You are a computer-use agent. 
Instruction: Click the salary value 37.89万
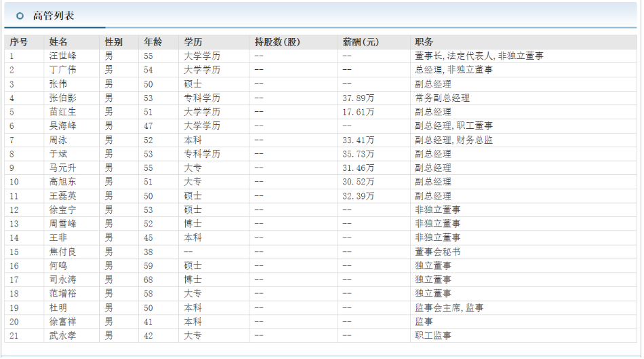pyautogui.click(x=359, y=98)
